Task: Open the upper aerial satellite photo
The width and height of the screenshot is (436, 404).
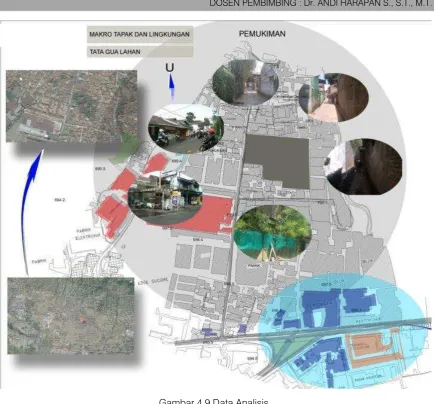Action: click(x=71, y=106)
